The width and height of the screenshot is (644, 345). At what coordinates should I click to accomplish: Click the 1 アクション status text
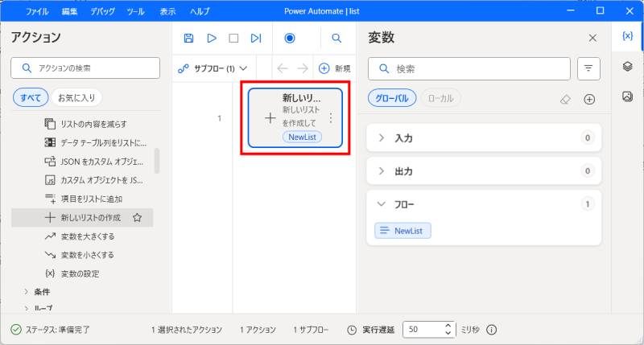point(258,330)
